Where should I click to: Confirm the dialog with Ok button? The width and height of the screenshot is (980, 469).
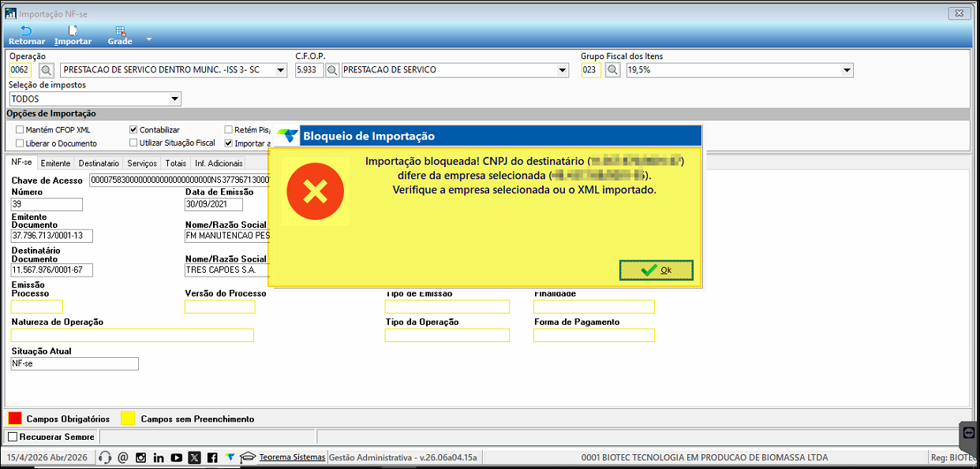(x=656, y=270)
